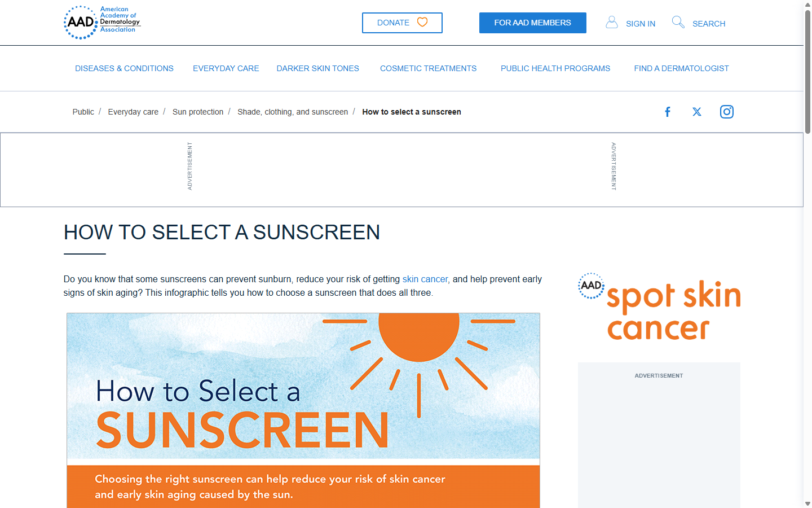812x508 pixels.
Task: Go to Sun protection breadcrumb
Action: 198,112
